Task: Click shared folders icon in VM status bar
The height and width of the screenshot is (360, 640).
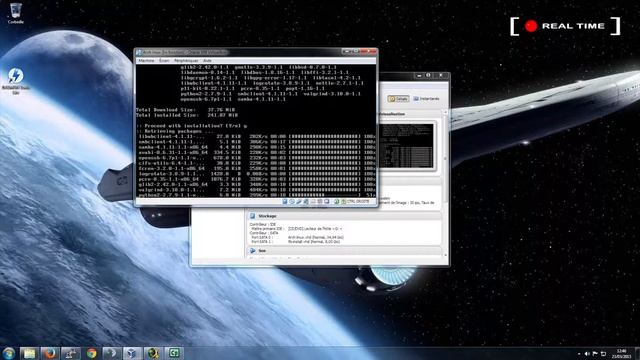Action: [x=313, y=202]
